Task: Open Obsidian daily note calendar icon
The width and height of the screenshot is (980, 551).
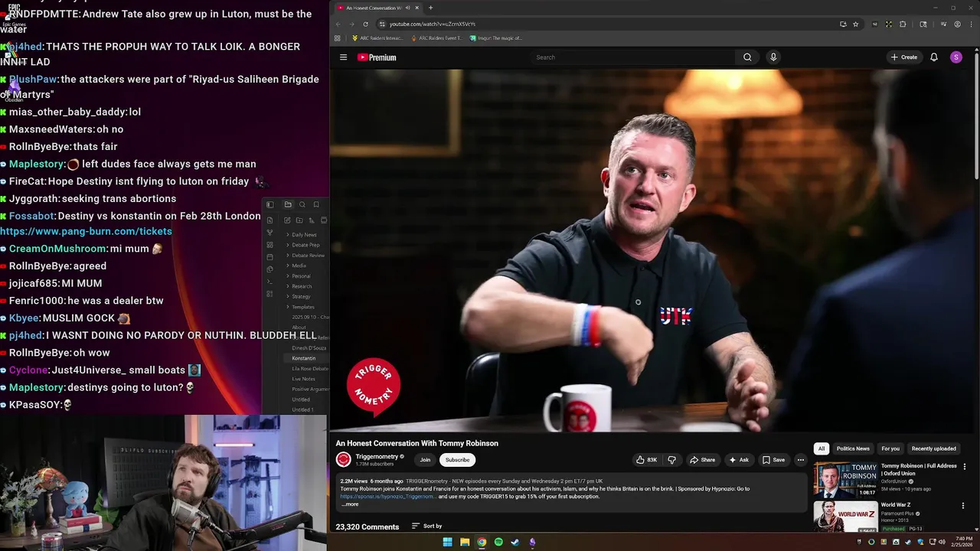Action: point(269,257)
